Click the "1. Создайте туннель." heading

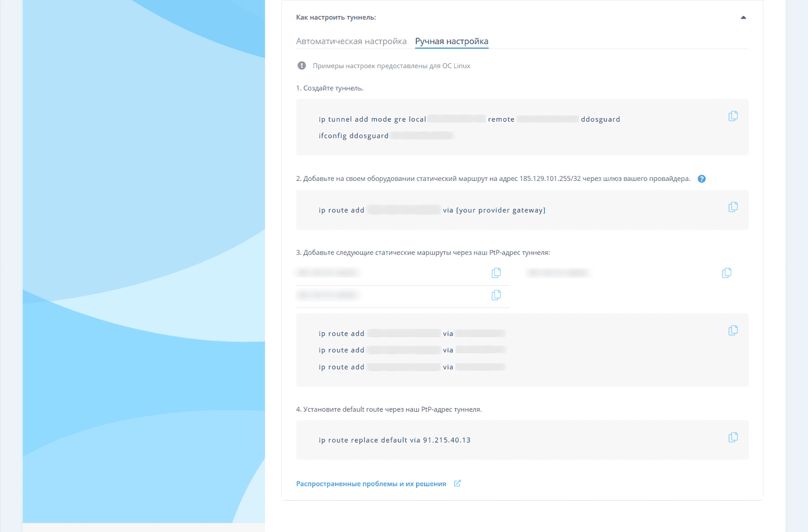[x=330, y=88]
